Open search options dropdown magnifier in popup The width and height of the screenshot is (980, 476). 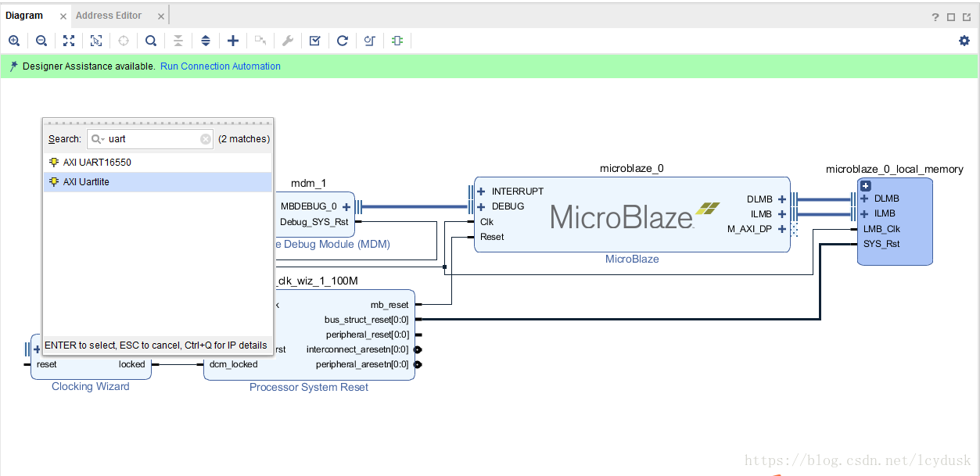pos(98,139)
